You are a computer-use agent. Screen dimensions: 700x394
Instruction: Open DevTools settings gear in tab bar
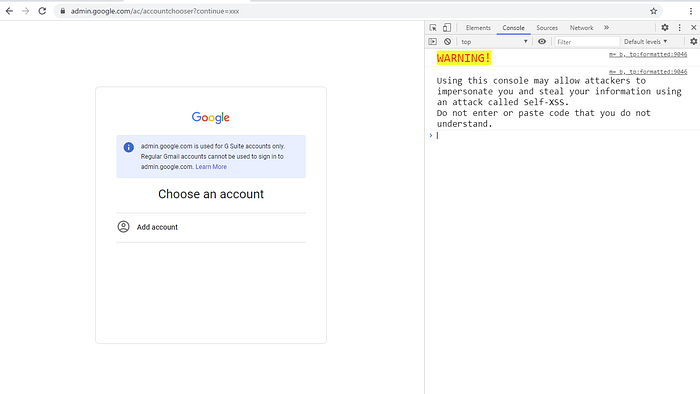[665, 28]
